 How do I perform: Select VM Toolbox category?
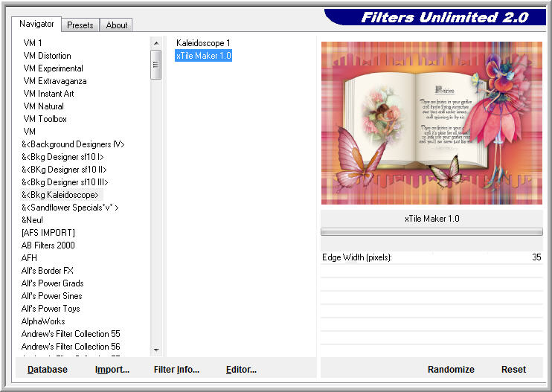(45, 119)
